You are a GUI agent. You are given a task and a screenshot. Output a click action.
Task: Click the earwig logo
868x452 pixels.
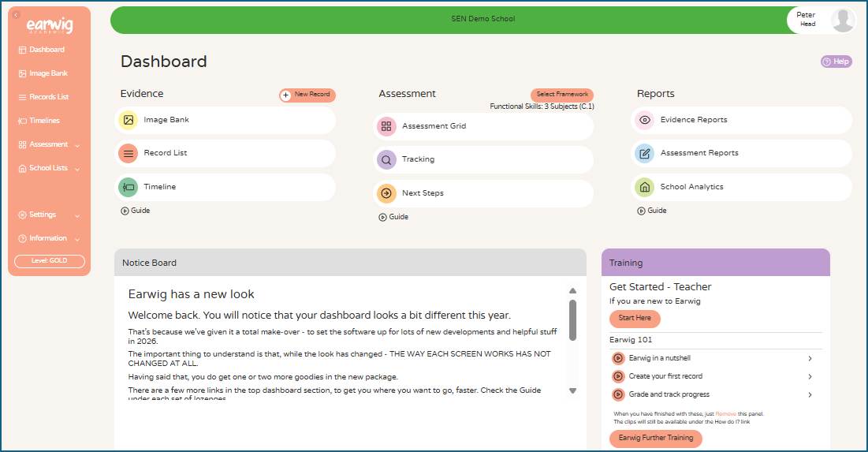pos(49,25)
